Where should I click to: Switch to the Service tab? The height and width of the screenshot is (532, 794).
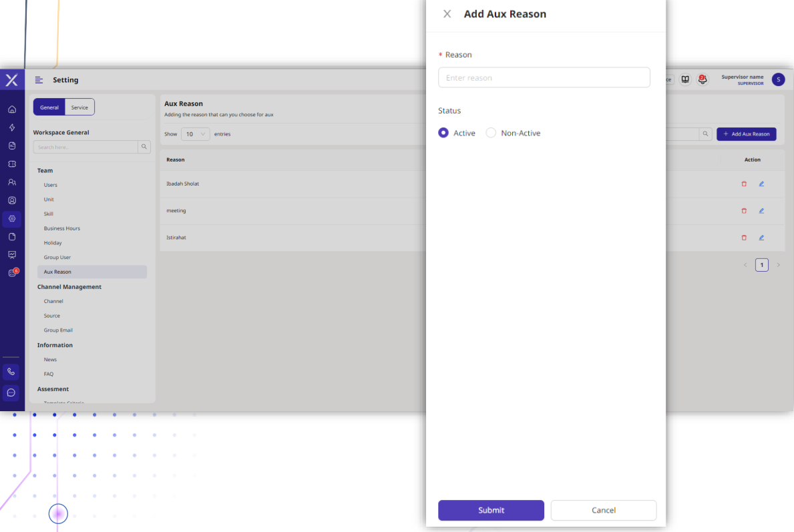click(79, 107)
